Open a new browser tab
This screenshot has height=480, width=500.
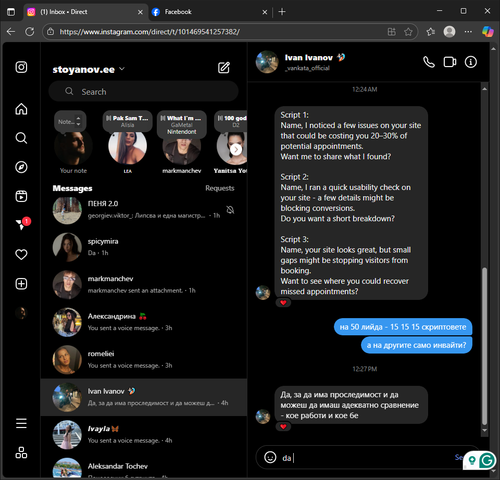tap(282, 12)
